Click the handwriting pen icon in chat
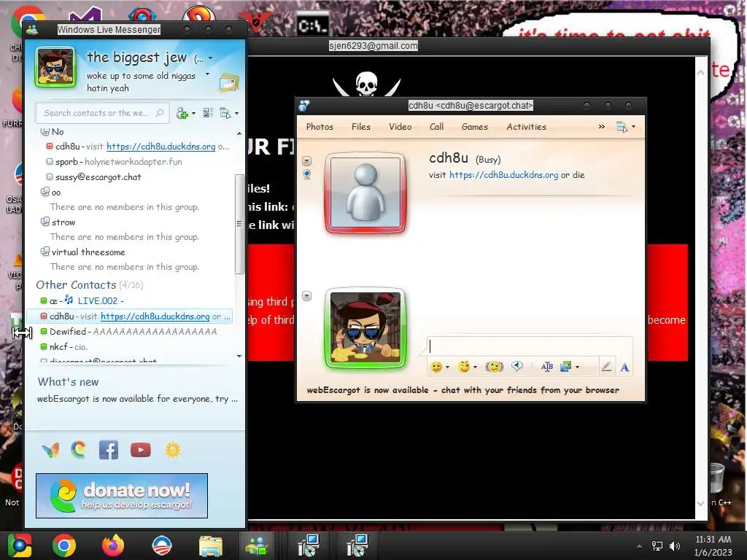This screenshot has height=560, width=747. pos(606,367)
